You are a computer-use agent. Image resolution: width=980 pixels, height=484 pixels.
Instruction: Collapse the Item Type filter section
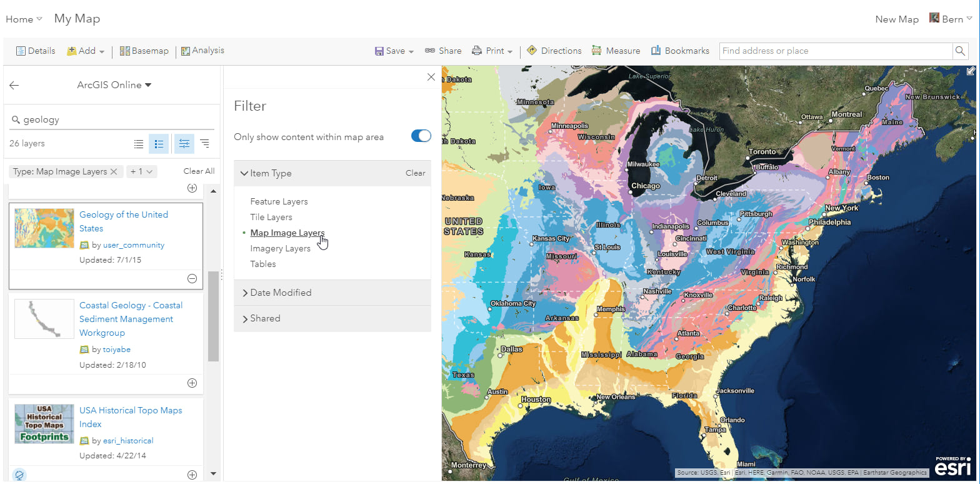(x=266, y=173)
